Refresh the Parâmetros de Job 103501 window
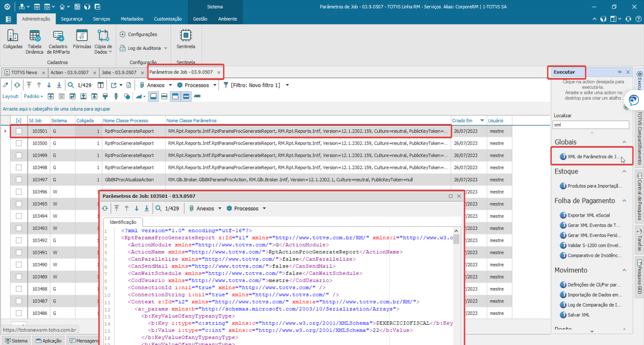Screen dimensions: 644x345 pyautogui.click(x=105, y=208)
